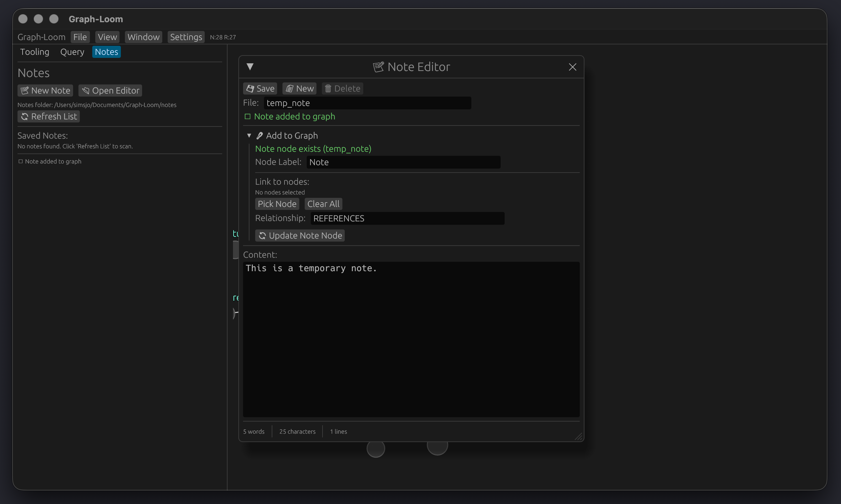Click the Clear All button
Viewport: 841px width, 504px height.
click(323, 204)
